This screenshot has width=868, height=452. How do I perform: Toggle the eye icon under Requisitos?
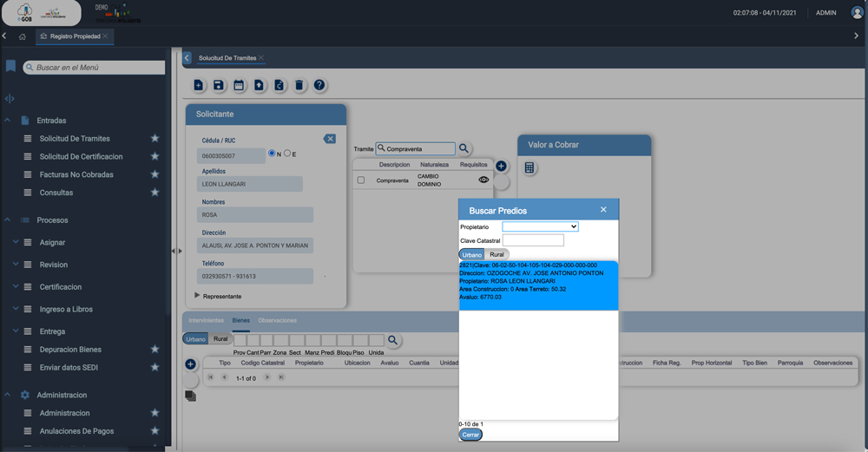[x=483, y=180]
